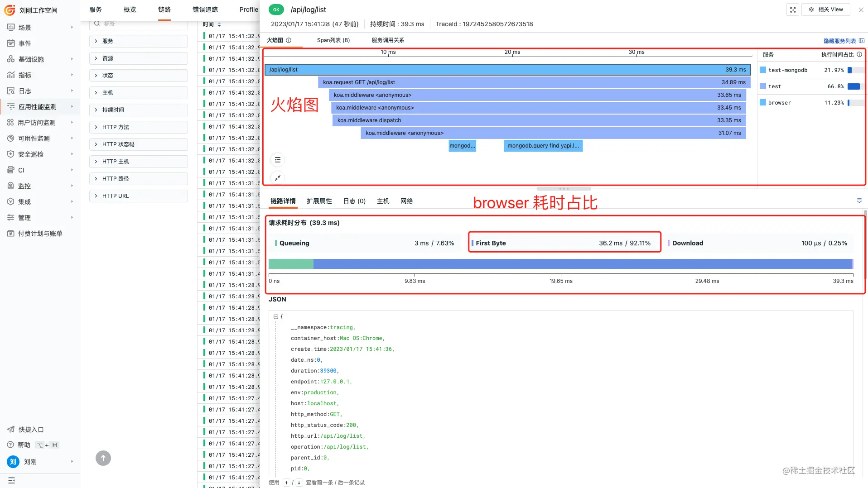Image resolution: width=868 pixels, height=488 pixels.
Task: Click the 标签 search input field
Action: pos(139,24)
